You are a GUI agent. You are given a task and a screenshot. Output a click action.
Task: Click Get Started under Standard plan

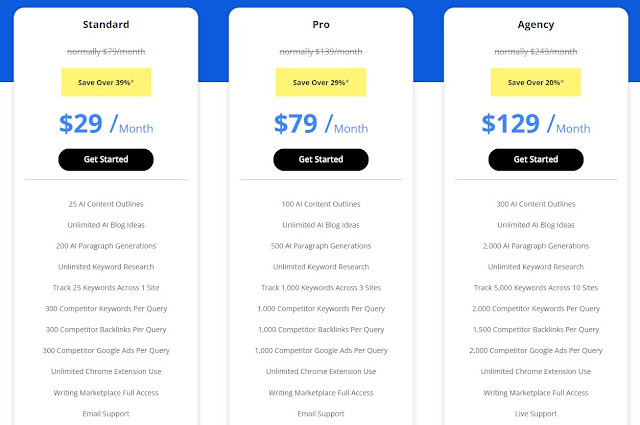click(x=106, y=160)
